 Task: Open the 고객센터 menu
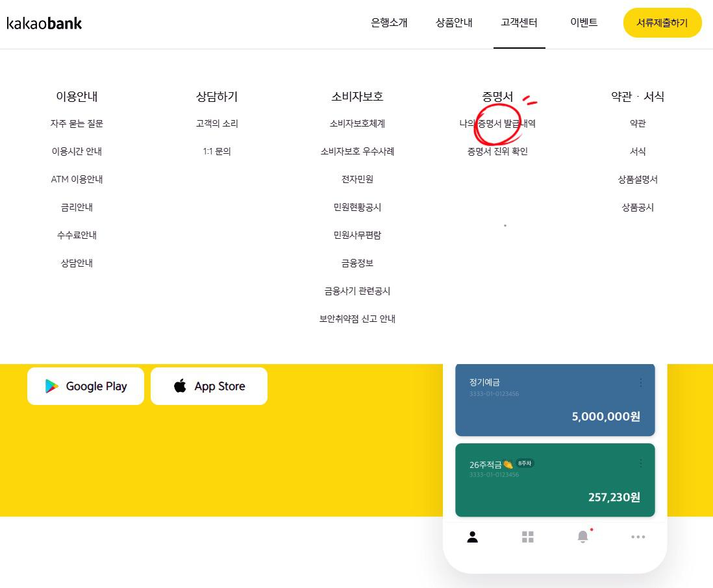(519, 23)
